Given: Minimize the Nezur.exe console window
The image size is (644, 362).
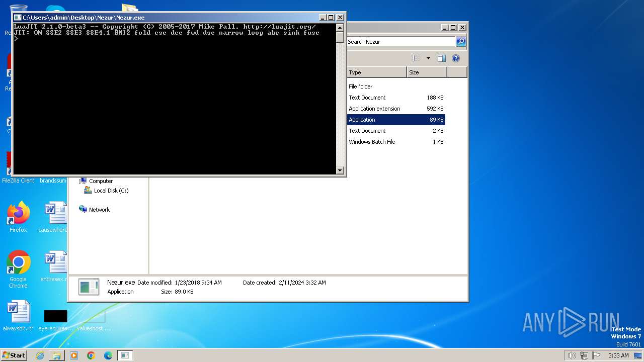Looking at the screenshot, I should 323,18.
